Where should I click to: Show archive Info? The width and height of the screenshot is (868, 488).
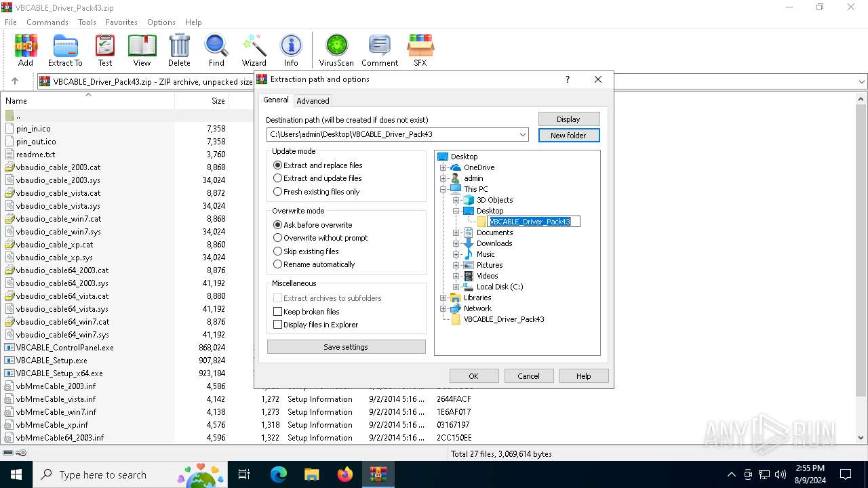(291, 50)
